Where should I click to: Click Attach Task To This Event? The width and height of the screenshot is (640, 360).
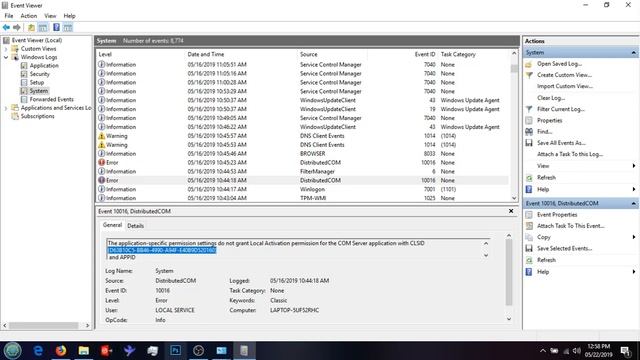(x=571, y=226)
